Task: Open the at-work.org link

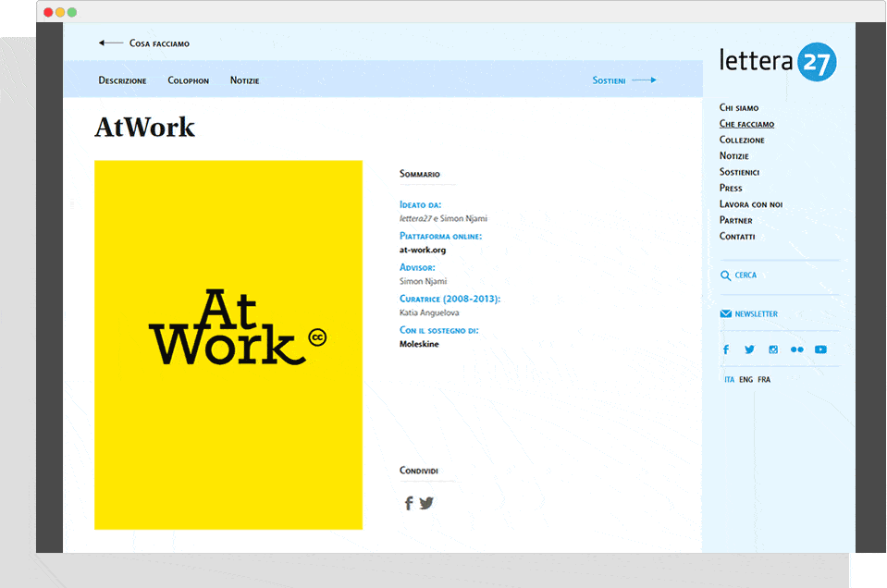Action: [x=423, y=250]
